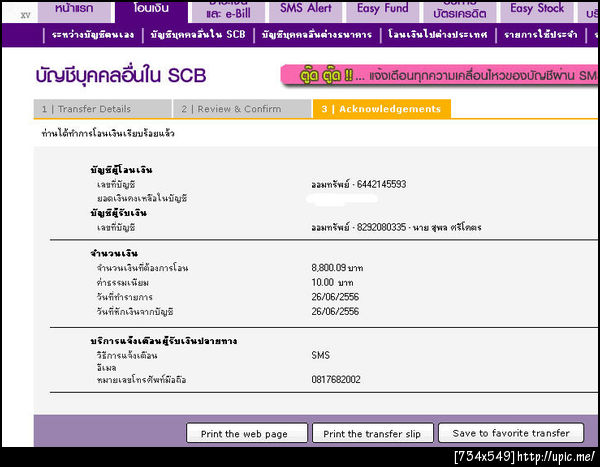Click the pink SMS notification banner

coord(439,75)
